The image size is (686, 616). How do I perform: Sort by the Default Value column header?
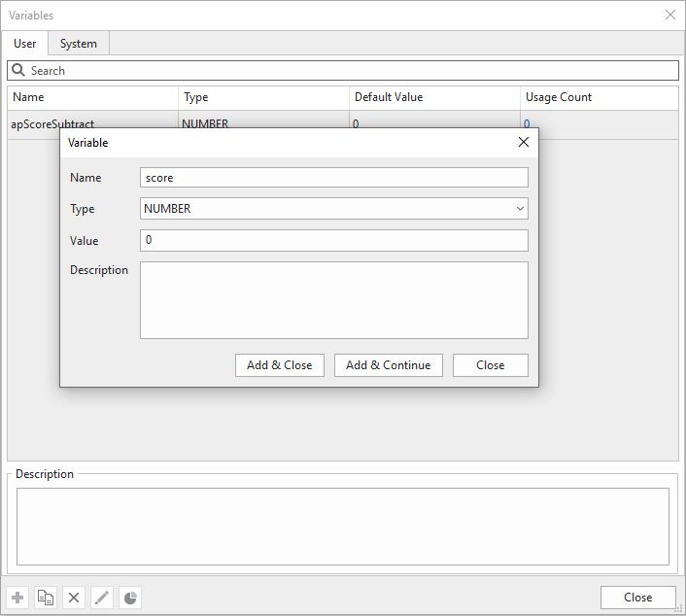435,97
